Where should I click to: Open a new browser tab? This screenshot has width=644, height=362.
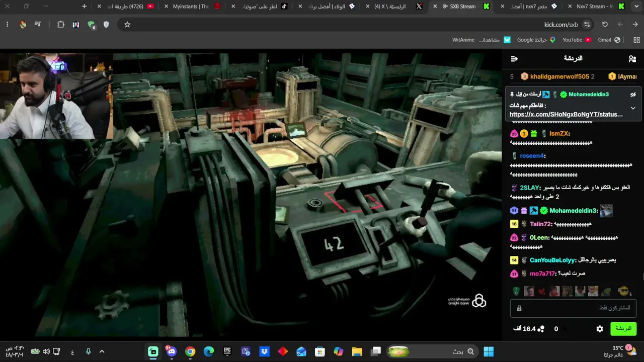(84, 7)
